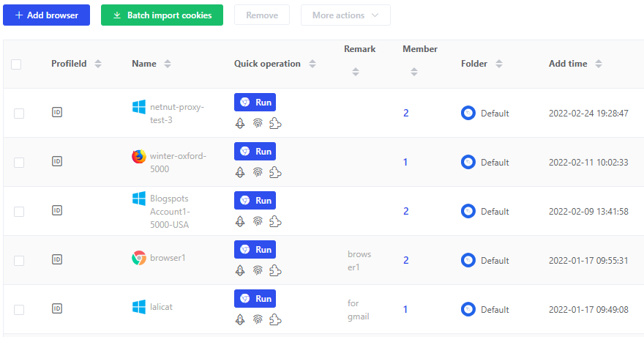Sort profiles by the Name column

(167, 64)
